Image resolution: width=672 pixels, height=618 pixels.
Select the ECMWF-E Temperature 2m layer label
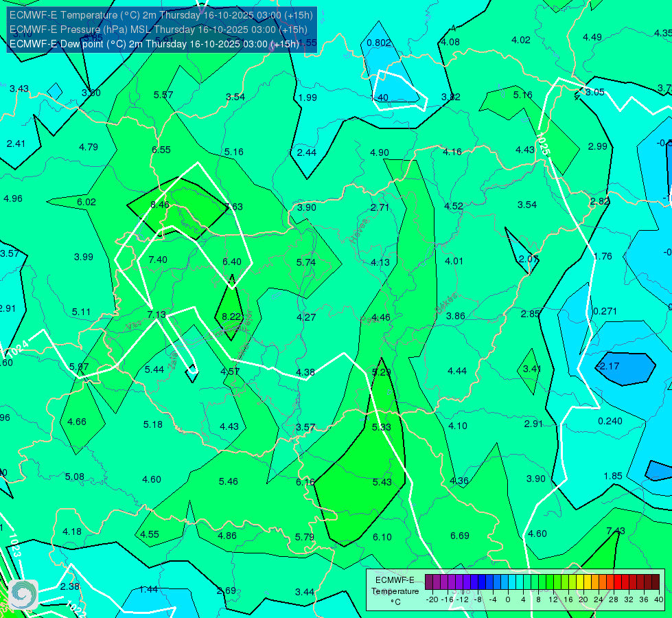coord(161,15)
